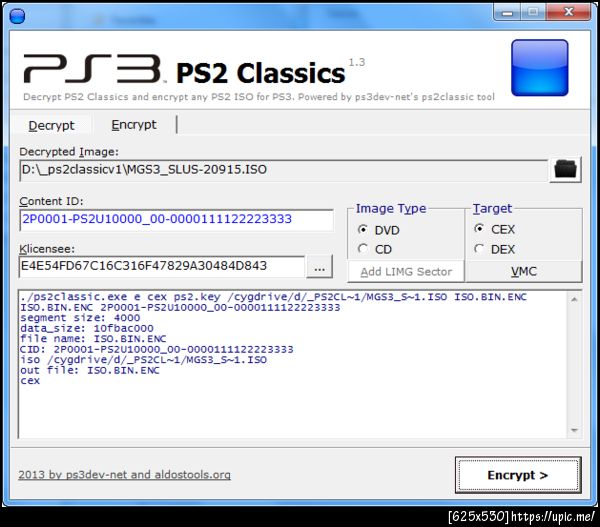Click the log scrollbar up arrow
600x527 pixels.
point(574,300)
